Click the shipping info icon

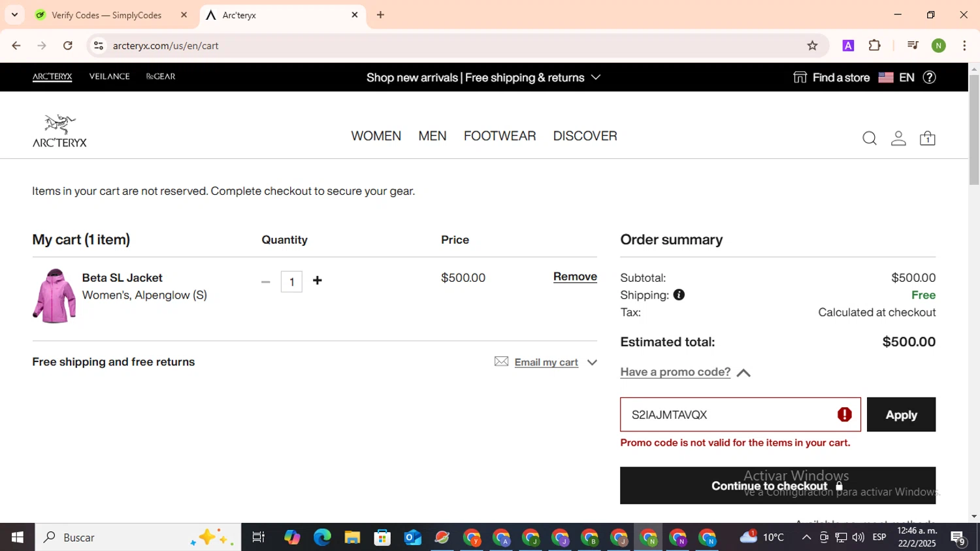679,295
